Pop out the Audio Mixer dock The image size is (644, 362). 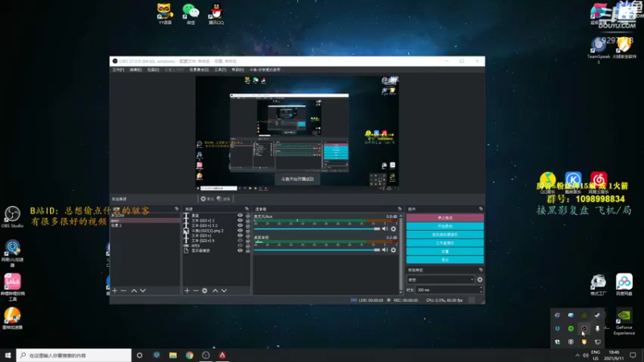(x=399, y=209)
